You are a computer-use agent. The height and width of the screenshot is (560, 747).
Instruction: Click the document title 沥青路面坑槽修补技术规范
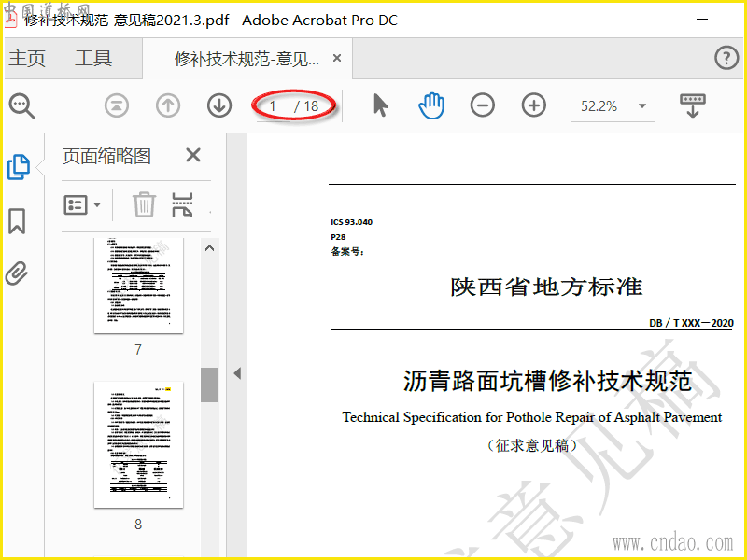(x=548, y=381)
